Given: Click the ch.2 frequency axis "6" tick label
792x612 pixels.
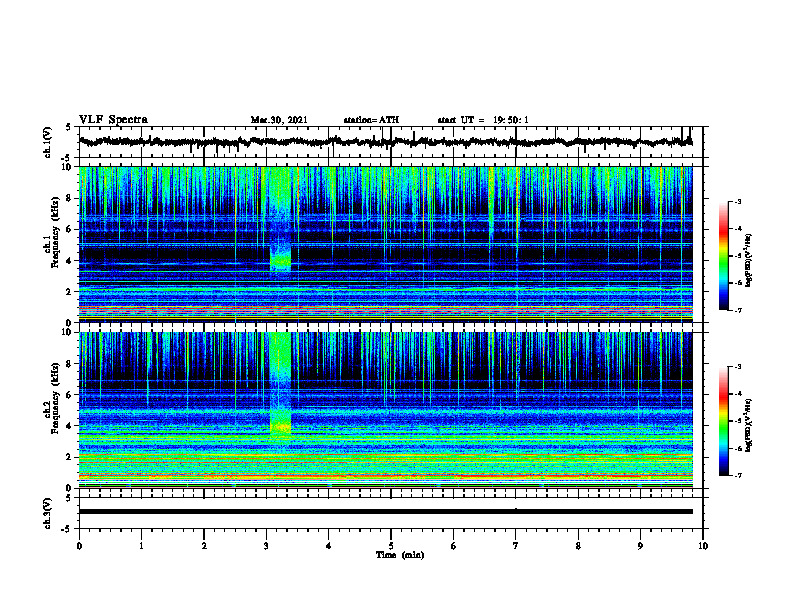Looking at the screenshot, I should (x=70, y=394).
